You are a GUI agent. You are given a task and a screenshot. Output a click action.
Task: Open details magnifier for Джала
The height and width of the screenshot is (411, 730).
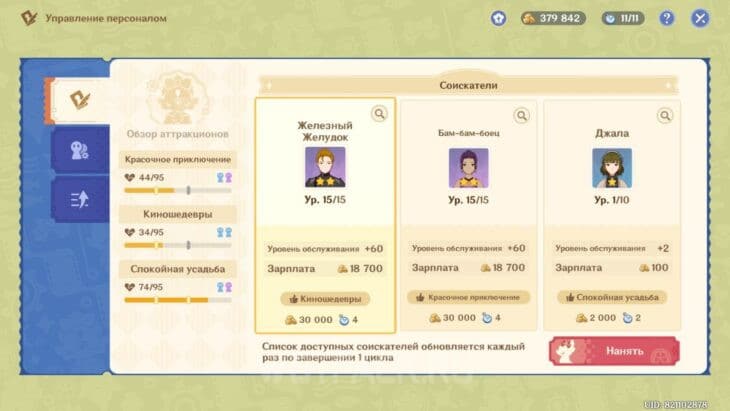[667, 114]
